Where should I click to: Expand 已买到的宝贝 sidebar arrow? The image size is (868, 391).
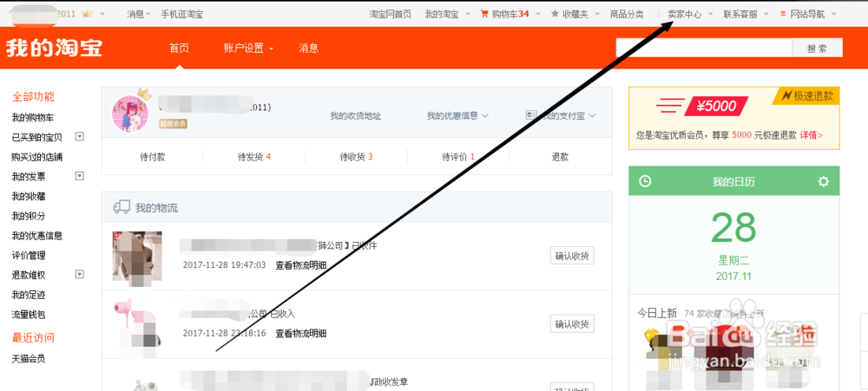coord(79,136)
